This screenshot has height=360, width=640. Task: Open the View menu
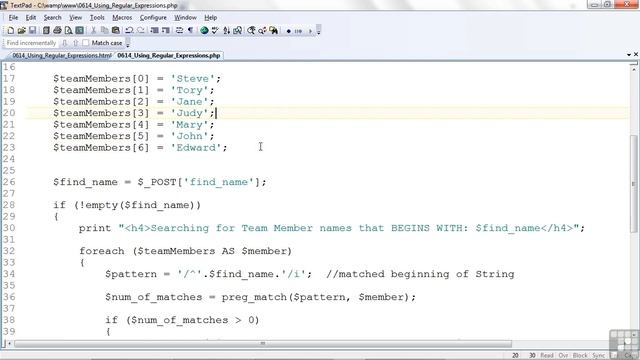76,18
